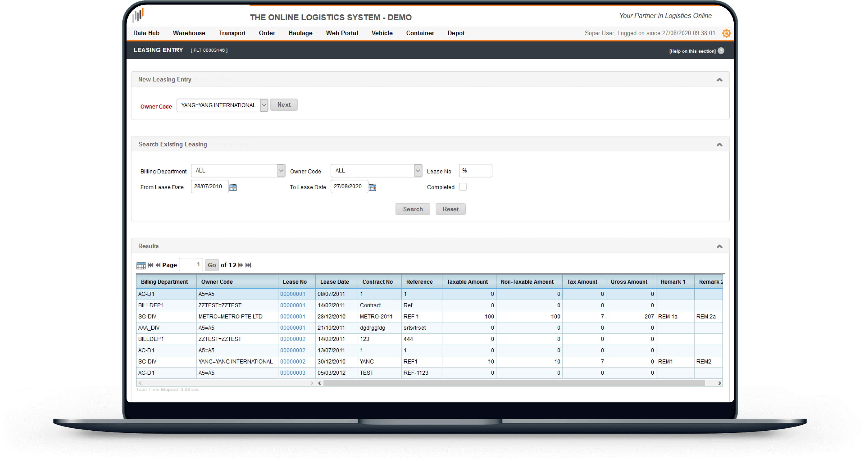868x461 pixels.
Task: Sort by Billing Department column header
Action: tap(166, 282)
